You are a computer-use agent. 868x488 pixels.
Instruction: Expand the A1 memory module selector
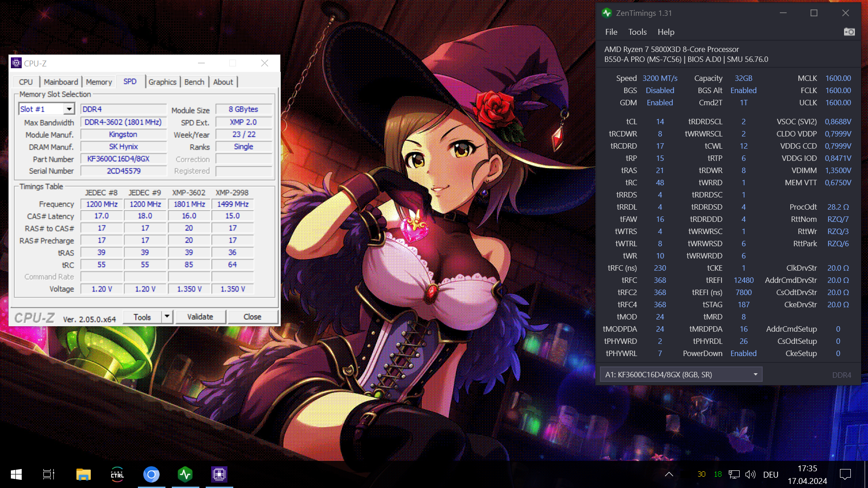755,375
